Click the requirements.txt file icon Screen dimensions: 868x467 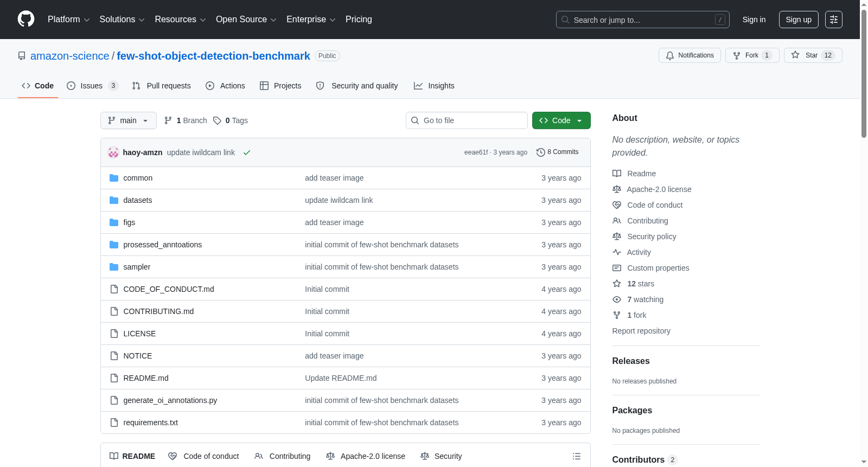[114, 423]
